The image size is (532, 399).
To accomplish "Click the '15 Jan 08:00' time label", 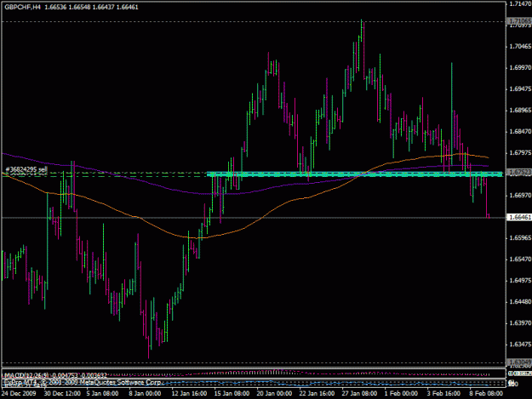I will click(232, 393).
